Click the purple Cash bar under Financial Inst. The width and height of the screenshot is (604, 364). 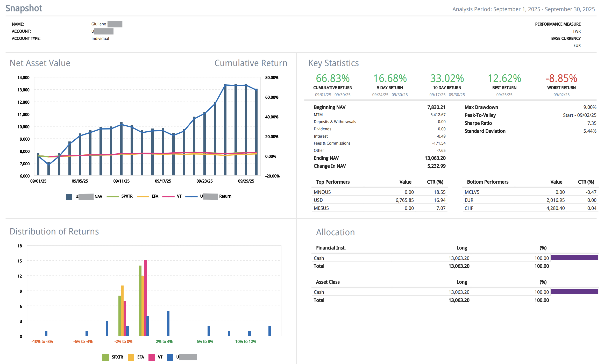point(574,258)
